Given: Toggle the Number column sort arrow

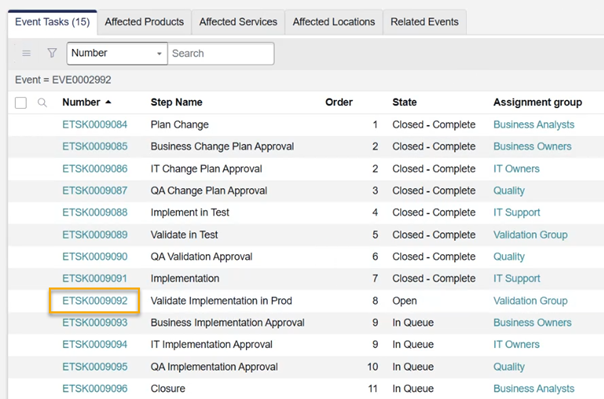Looking at the screenshot, I should pos(108,102).
